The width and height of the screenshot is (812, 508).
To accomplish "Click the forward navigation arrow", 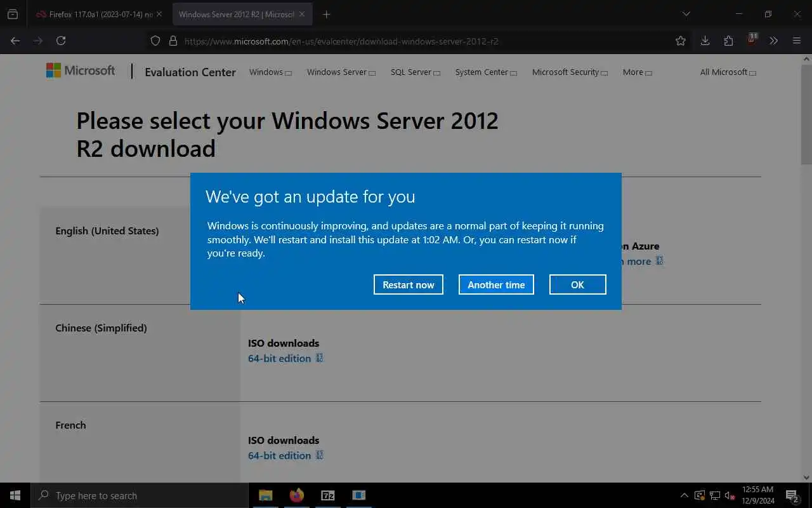I will [x=38, y=41].
